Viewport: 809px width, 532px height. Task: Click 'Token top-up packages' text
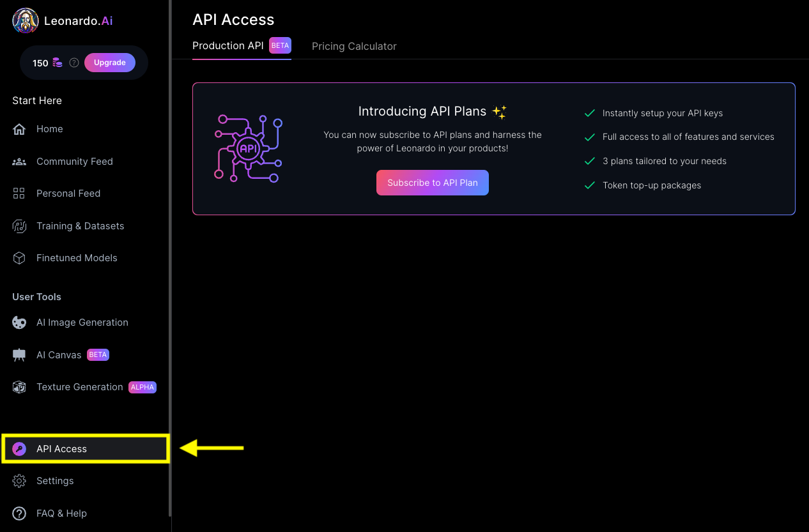pyautogui.click(x=652, y=185)
